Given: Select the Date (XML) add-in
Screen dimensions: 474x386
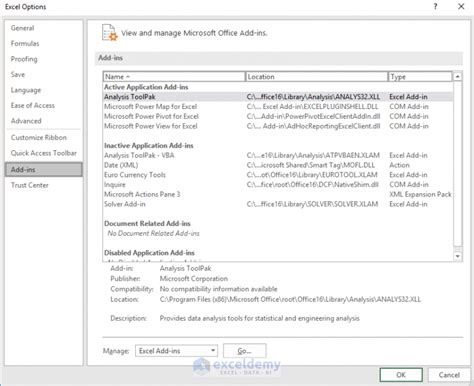Looking at the screenshot, I should click(x=278, y=165).
